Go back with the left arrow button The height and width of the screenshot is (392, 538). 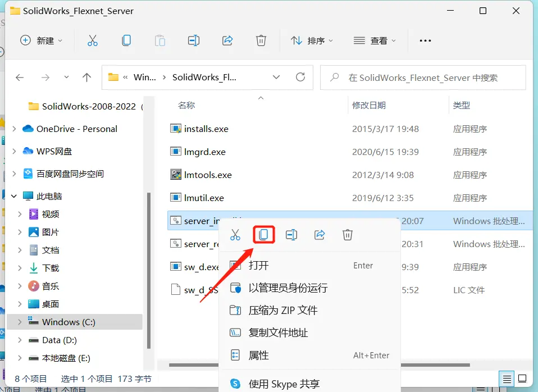pos(20,78)
